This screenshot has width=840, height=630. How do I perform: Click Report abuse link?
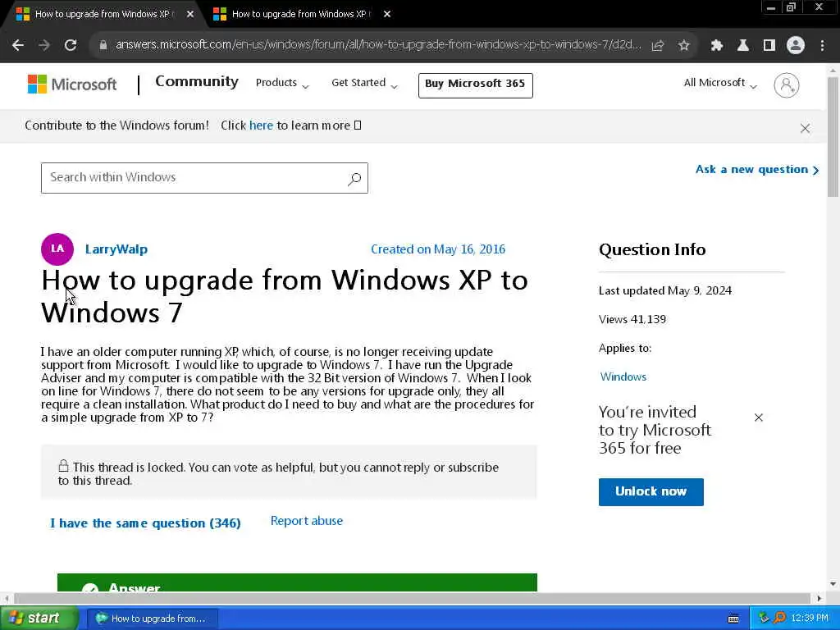[307, 521]
